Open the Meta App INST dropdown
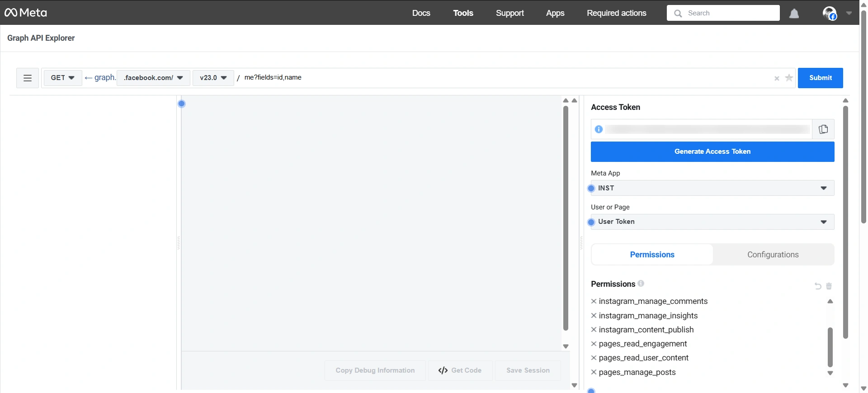Screen dimensions: 868x393 pos(712,188)
